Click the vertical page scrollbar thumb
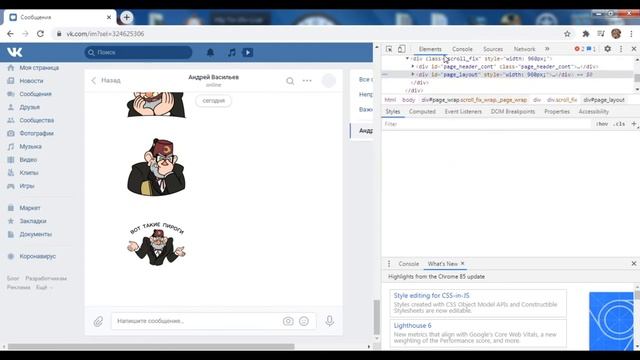640x360 pixels. (377, 317)
